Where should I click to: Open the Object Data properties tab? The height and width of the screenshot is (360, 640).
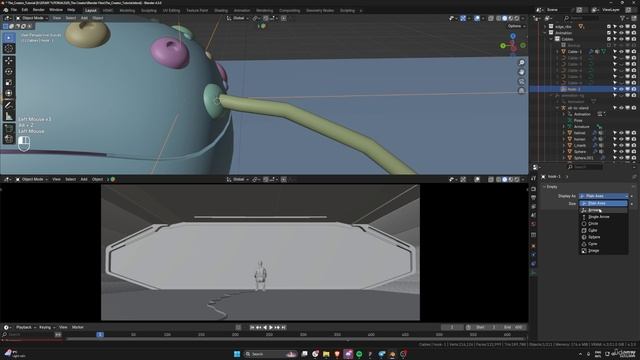tap(533, 273)
